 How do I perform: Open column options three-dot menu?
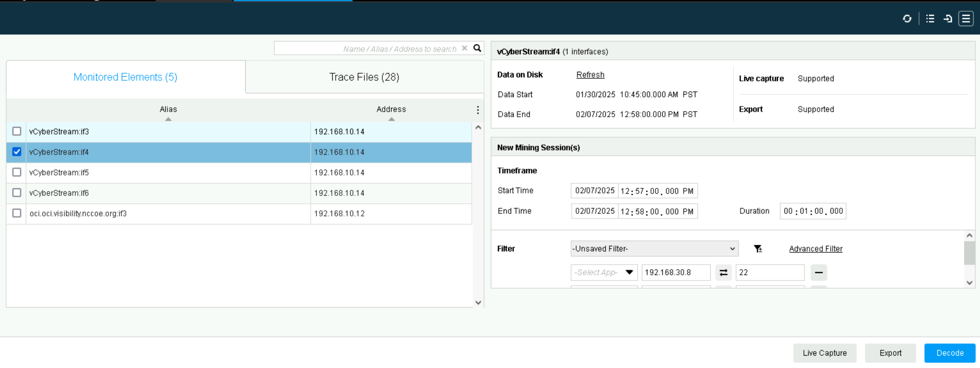(477, 110)
